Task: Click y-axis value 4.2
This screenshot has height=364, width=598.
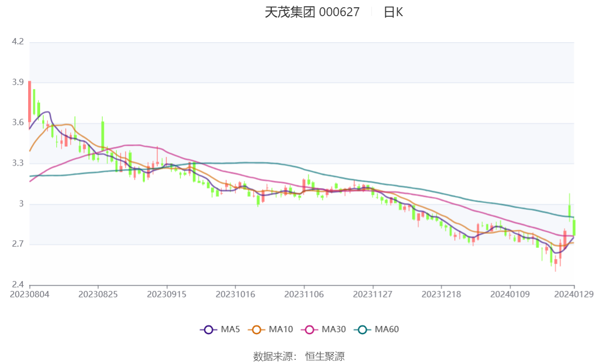Action: pos(18,42)
